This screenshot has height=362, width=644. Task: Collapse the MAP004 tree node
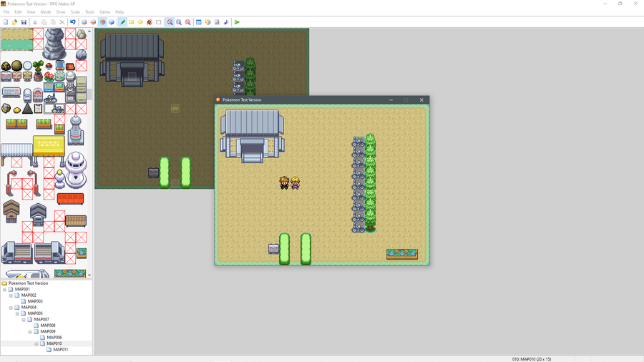click(x=11, y=308)
